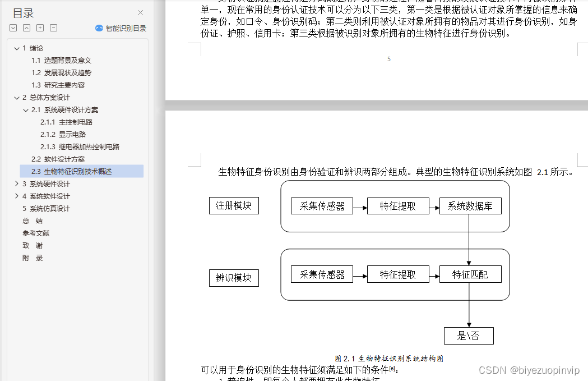Expand the 4 系统软件设计 chapter
This screenshot has height=381, width=588.
click(x=16, y=196)
